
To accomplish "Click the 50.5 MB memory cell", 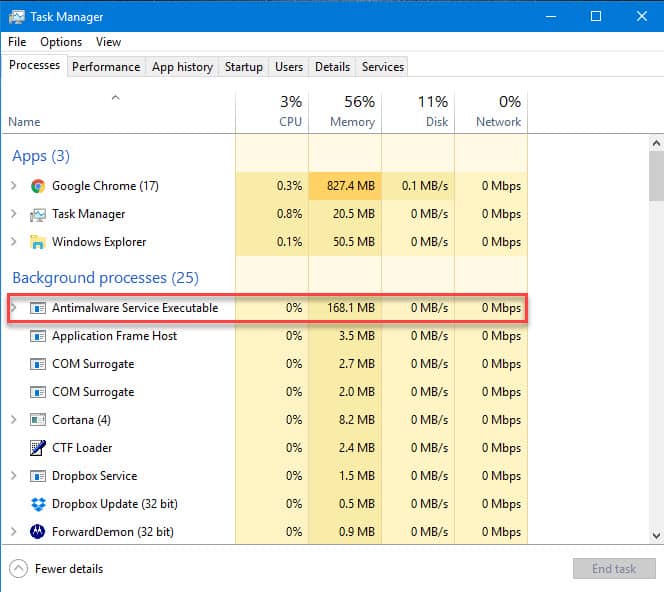I will 345,242.
